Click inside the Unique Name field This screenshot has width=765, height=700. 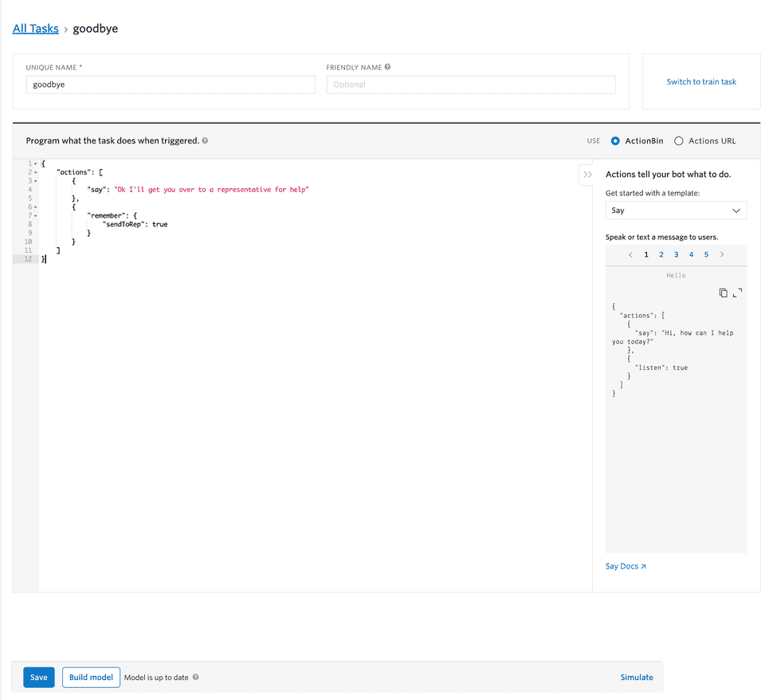point(170,84)
